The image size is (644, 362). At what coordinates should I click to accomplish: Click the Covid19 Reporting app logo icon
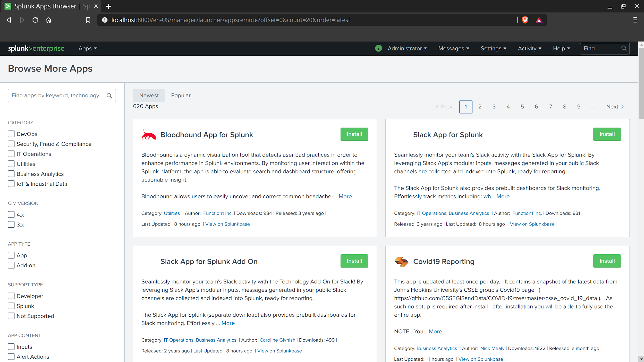click(401, 262)
